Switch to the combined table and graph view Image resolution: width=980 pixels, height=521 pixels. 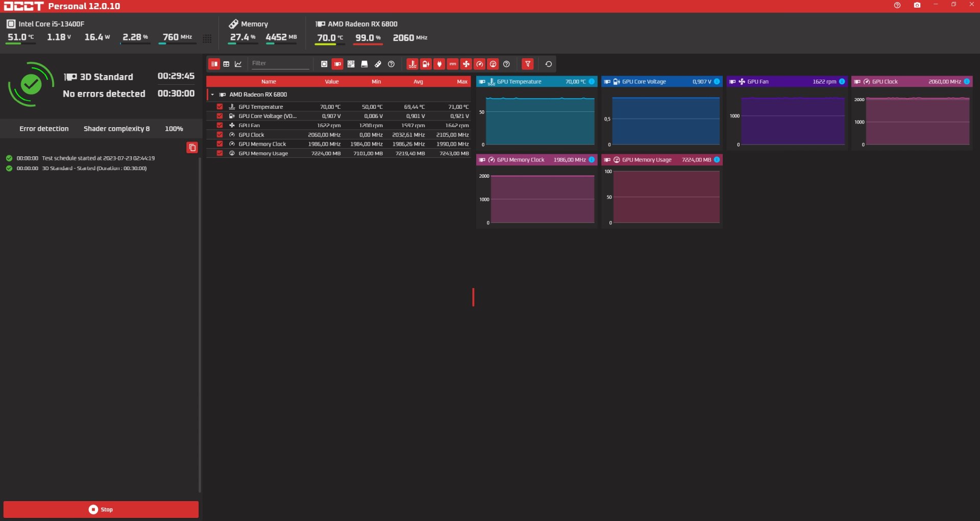point(214,64)
